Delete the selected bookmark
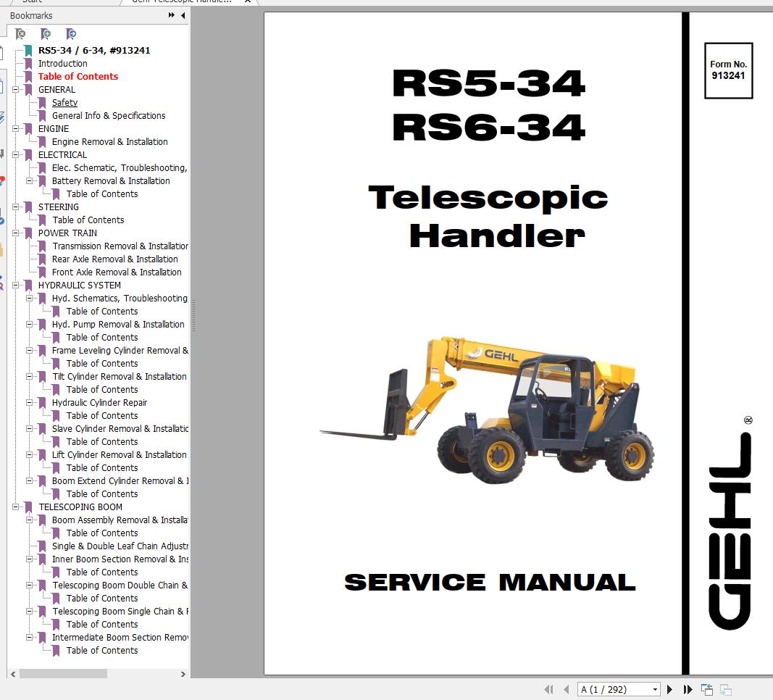The image size is (773, 700). click(20, 34)
